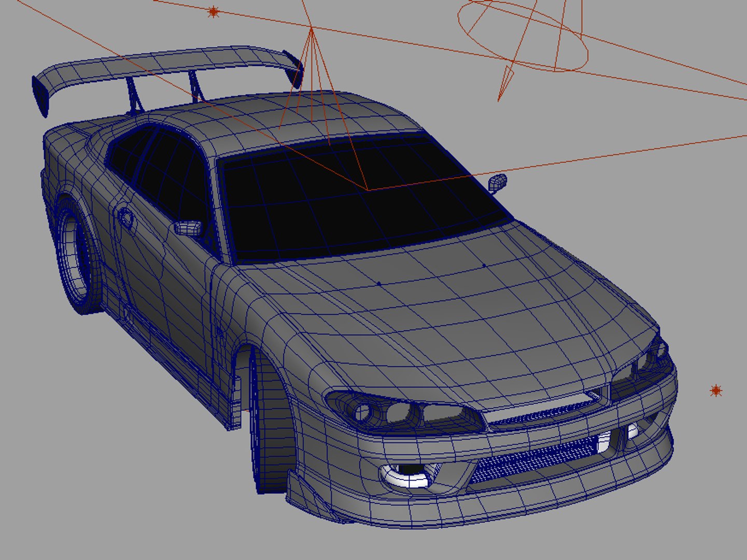Select the door handle on the side door
This screenshot has height=560, width=747.
click(126, 217)
